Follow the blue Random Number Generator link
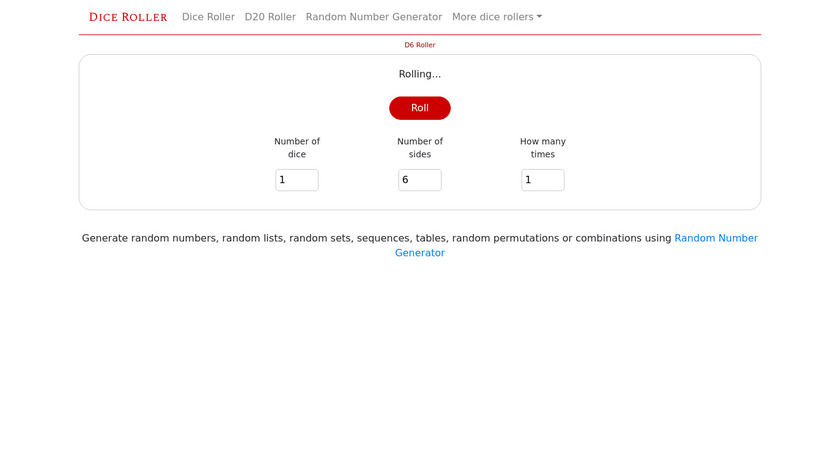 coord(716,238)
